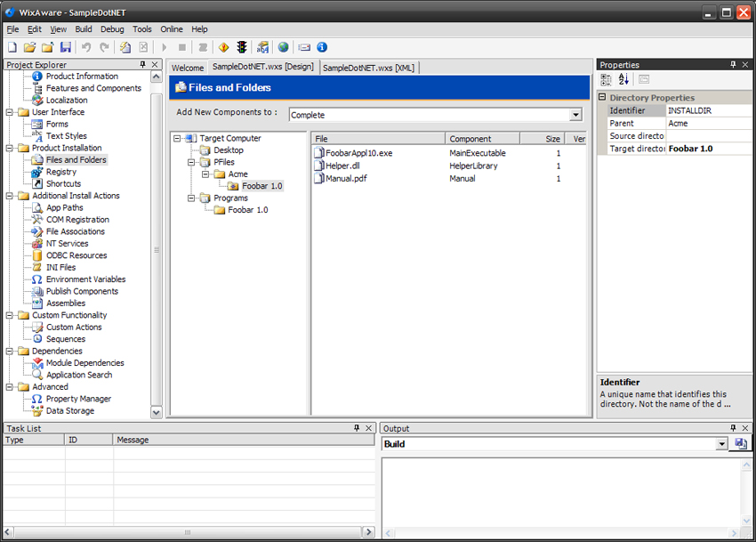Click the traffic light toolbar icon
This screenshot has width=756, height=542.
242,47
